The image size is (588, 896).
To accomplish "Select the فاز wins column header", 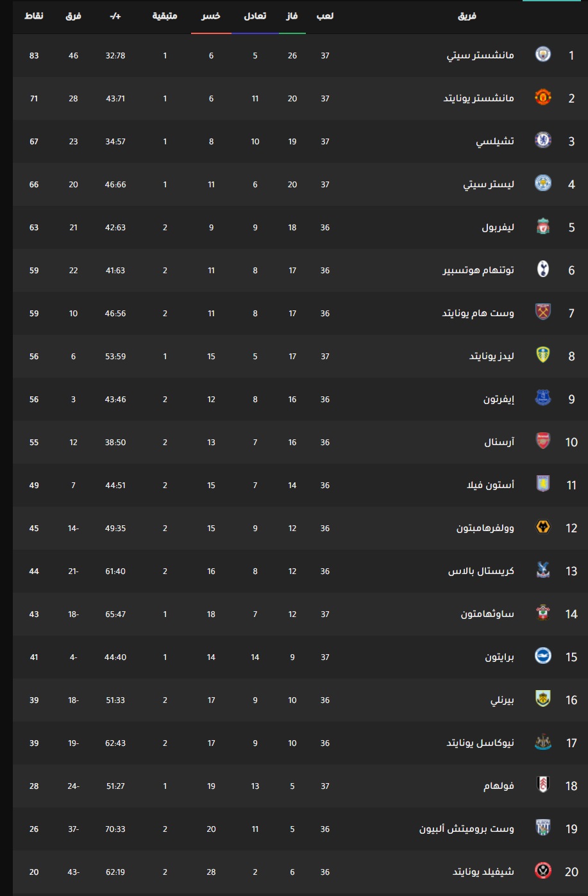I will (x=292, y=16).
